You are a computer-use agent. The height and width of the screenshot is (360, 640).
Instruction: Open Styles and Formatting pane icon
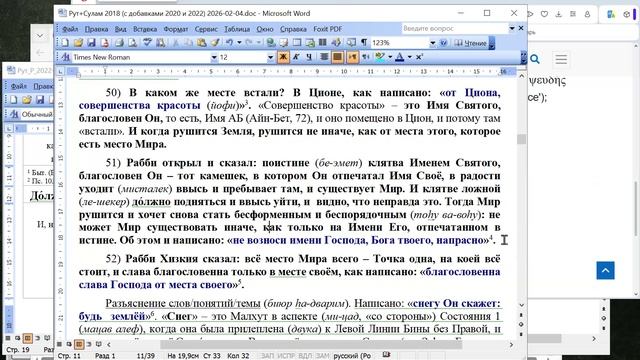point(65,58)
